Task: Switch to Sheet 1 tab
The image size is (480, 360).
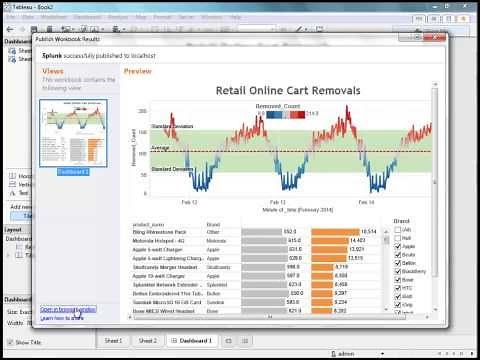Action: (x=113, y=341)
